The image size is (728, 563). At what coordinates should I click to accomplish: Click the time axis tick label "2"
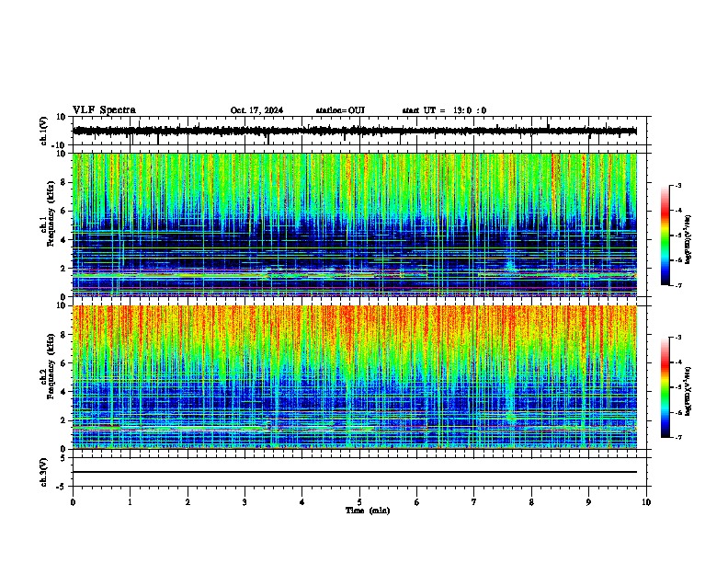click(x=188, y=502)
